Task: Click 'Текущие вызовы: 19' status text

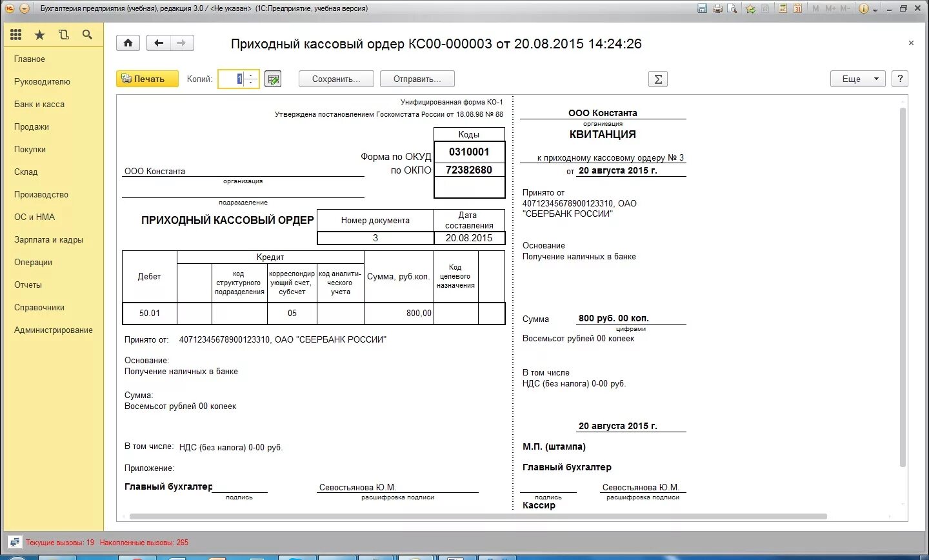Action: (x=60, y=543)
